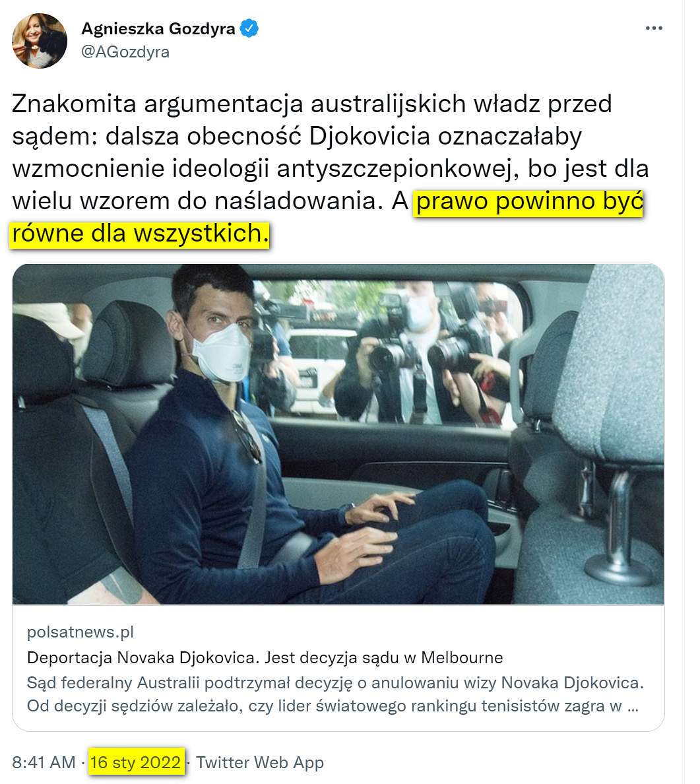Click the article description starting 'Sąd federalny Australii'
The height and width of the screenshot is (784, 700).
[336, 694]
